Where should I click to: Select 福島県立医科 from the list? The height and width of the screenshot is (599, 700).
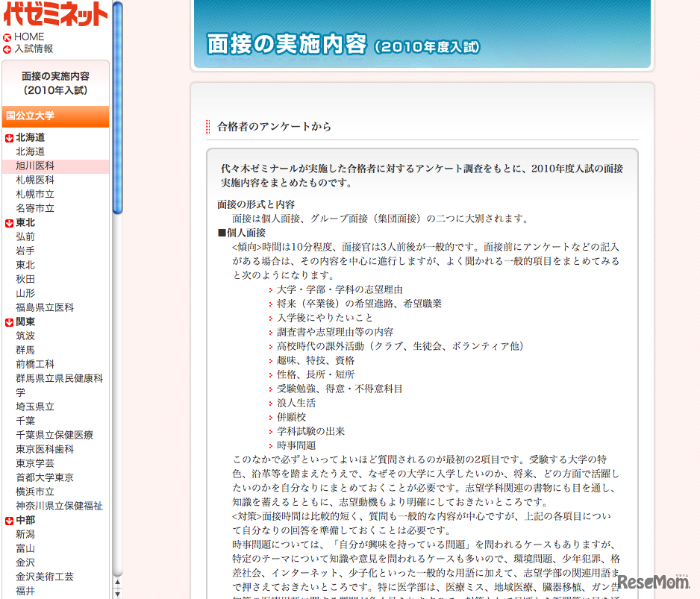45,307
